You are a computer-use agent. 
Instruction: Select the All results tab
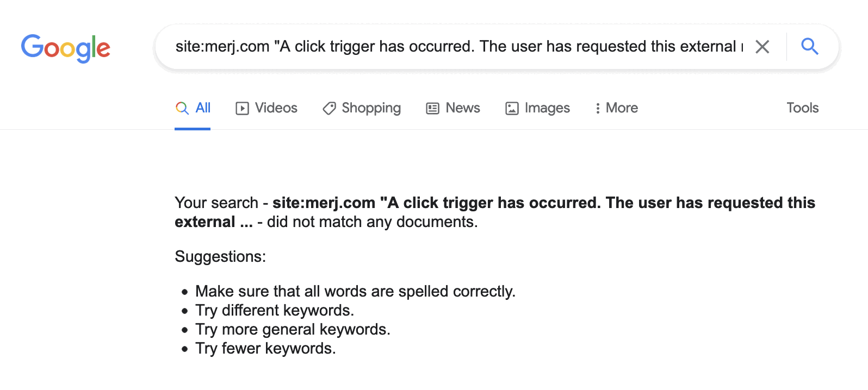click(203, 108)
